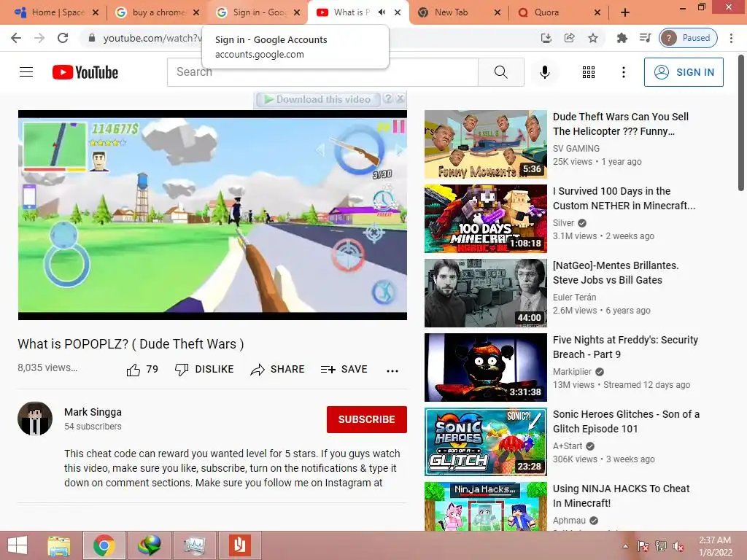Image resolution: width=747 pixels, height=560 pixels.
Task: Click the page vertical scrollbar
Action: point(741,122)
